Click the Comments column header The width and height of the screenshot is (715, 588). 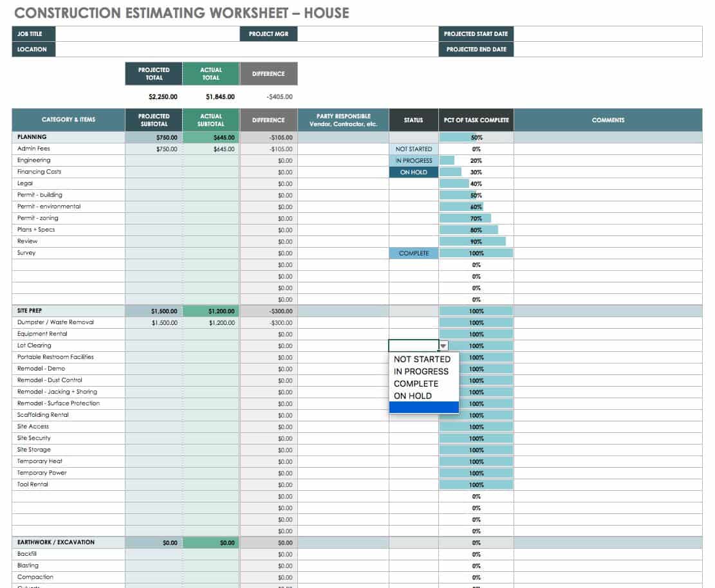pyautogui.click(x=608, y=120)
